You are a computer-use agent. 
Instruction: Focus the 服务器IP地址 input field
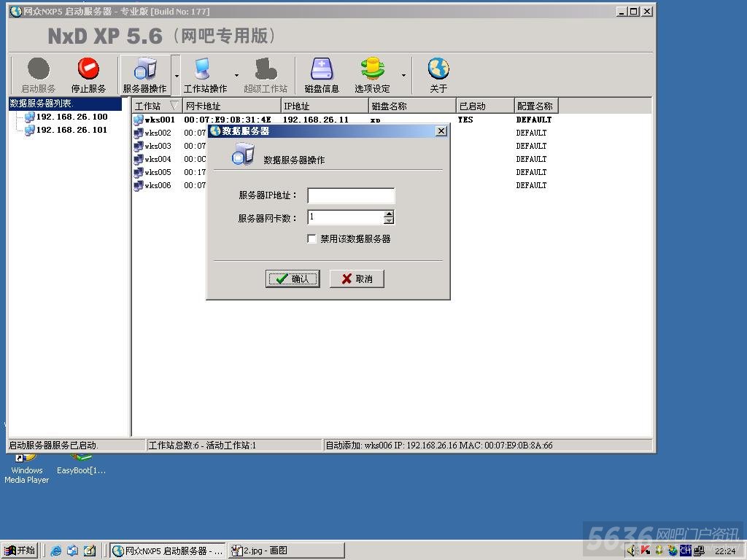point(351,195)
